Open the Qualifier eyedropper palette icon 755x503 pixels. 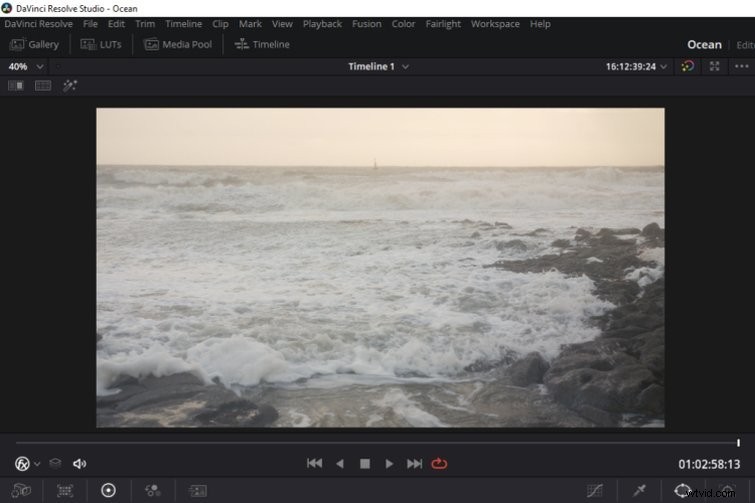[x=639, y=490]
